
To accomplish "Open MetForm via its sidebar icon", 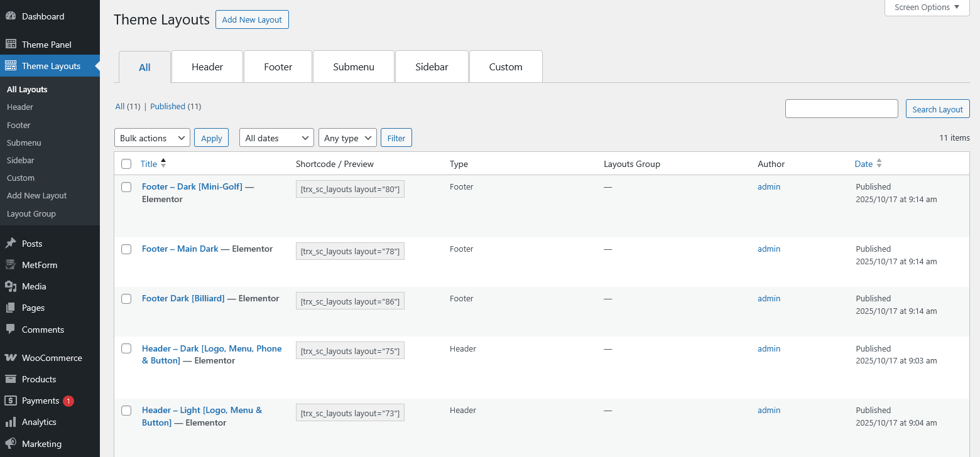I will tap(11, 265).
